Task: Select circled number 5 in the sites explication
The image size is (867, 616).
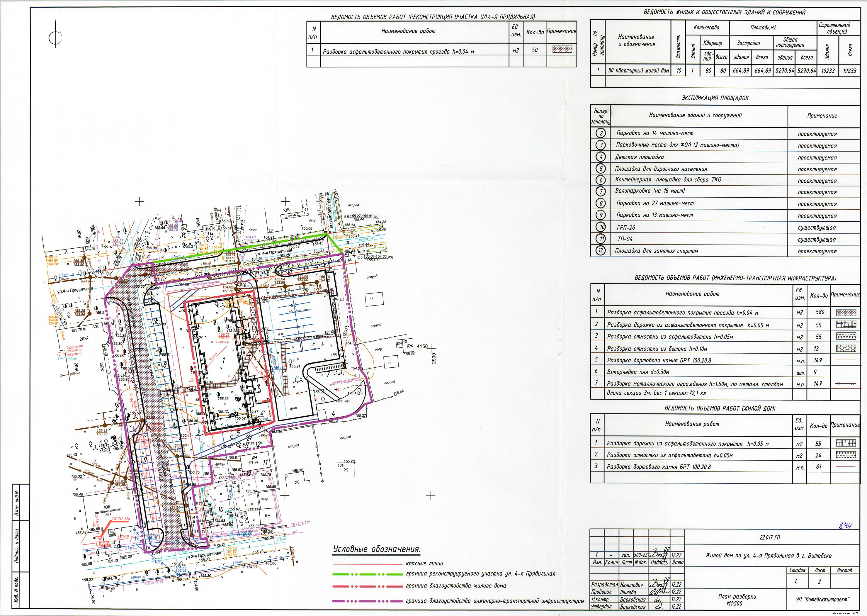Action: (601, 168)
